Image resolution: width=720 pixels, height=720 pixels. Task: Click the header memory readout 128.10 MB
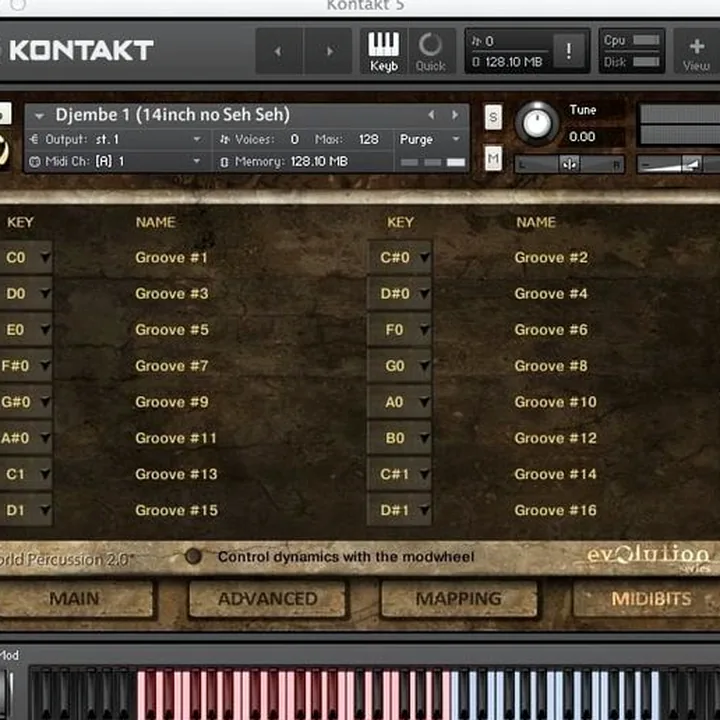[513, 62]
